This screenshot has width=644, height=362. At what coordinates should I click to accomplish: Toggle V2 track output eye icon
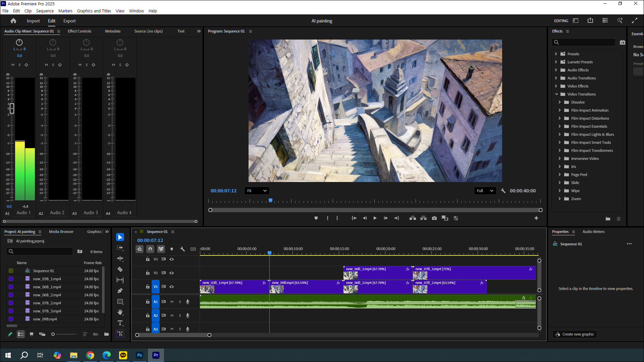pyautogui.click(x=172, y=273)
